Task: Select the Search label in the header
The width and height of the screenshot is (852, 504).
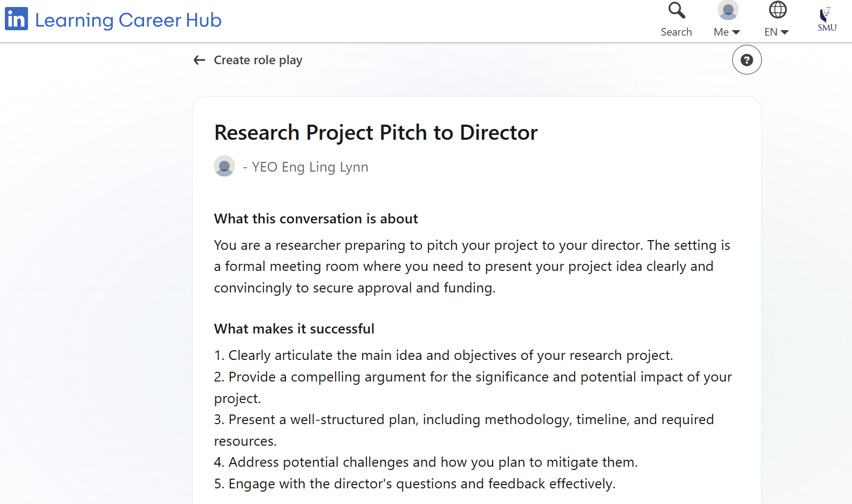Action: tap(676, 32)
